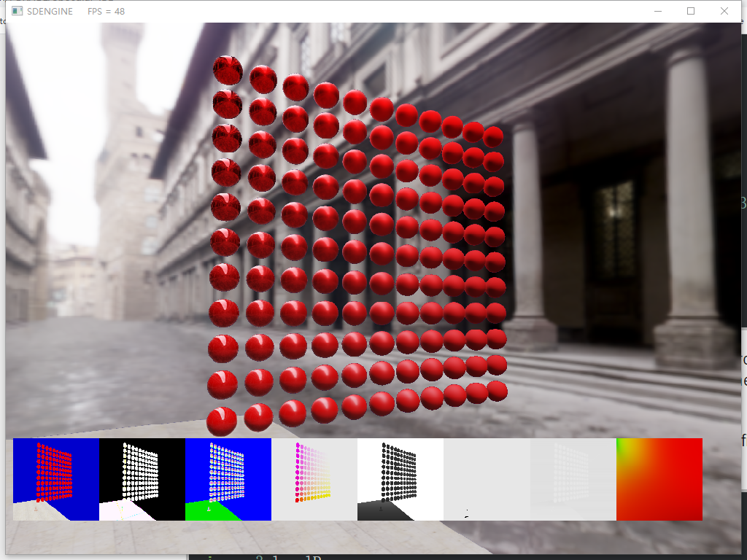Image resolution: width=747 pixels, height=560 pixels.
Task: View the magenta material buffer preview
Action: point(312,478)
